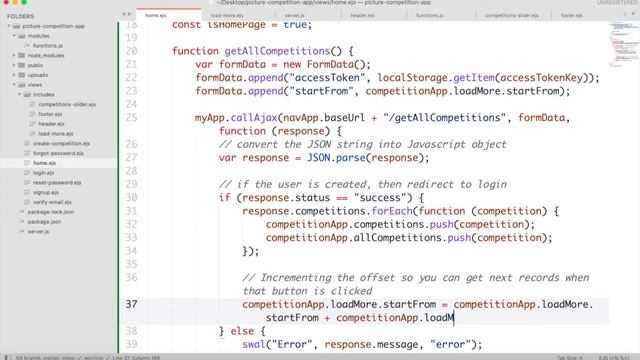Open verify-email.ejs in the sidebar

52,202
